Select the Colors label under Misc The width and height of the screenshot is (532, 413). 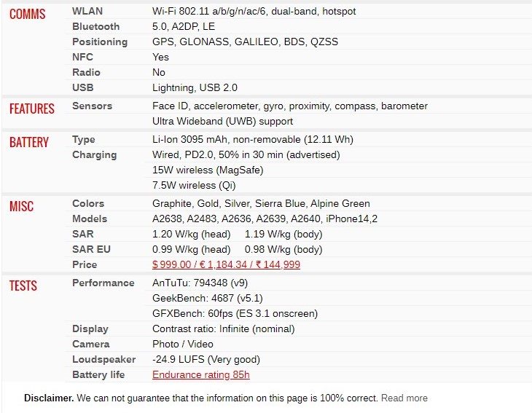[x=88, y=204]
